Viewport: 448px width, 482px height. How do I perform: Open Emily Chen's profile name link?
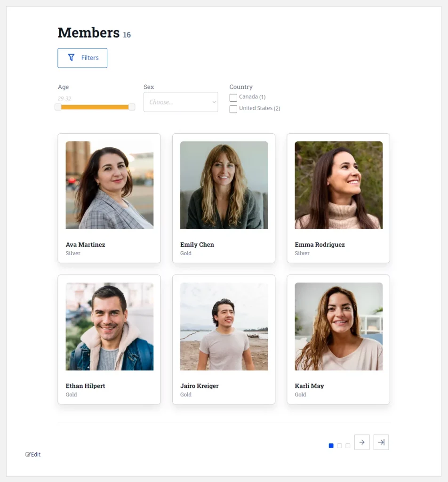pyautogui.click(x=197, y=244)
